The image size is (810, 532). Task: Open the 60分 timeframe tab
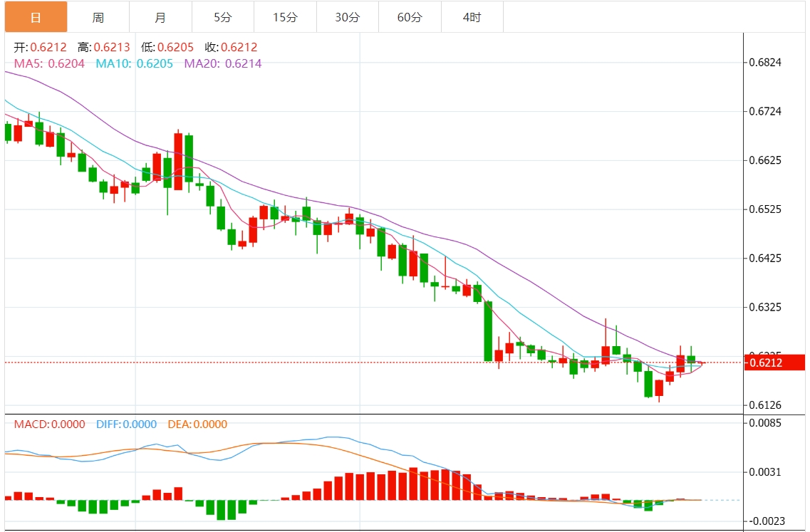pos(410,17)
